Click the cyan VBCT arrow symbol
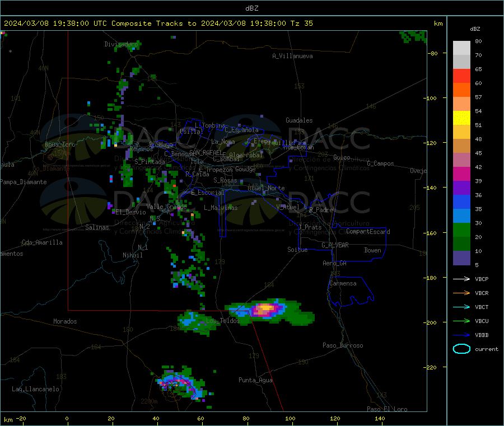 pos(461,307)
